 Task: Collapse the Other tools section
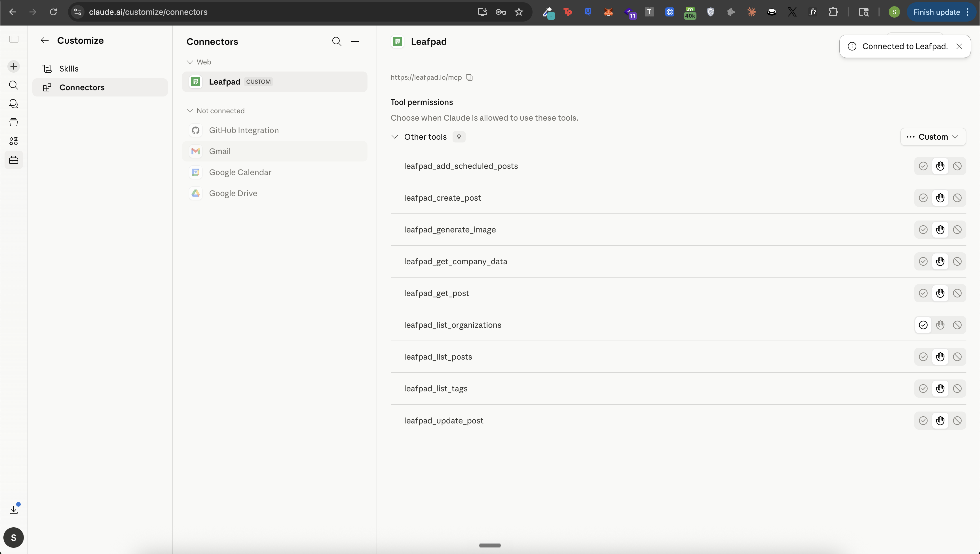pos(394,137)
